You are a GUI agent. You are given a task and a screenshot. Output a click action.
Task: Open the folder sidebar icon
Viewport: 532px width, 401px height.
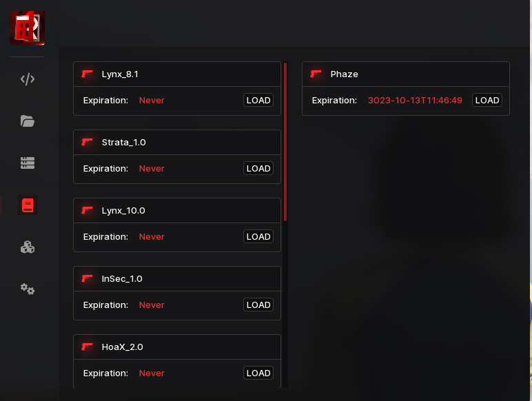pyautogui.click(x=28, y=121)
